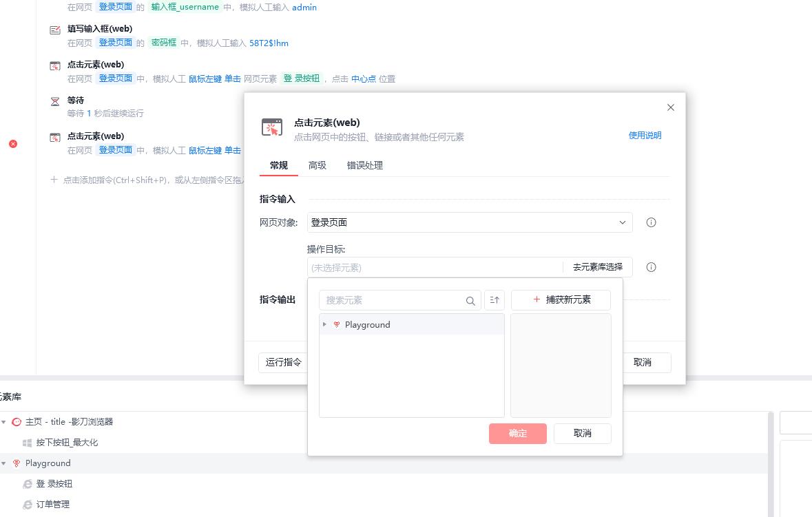Click the 登 录按钮 tag in workflow step
The height and width of the screenshot is (517, 812).
[302, 78]
